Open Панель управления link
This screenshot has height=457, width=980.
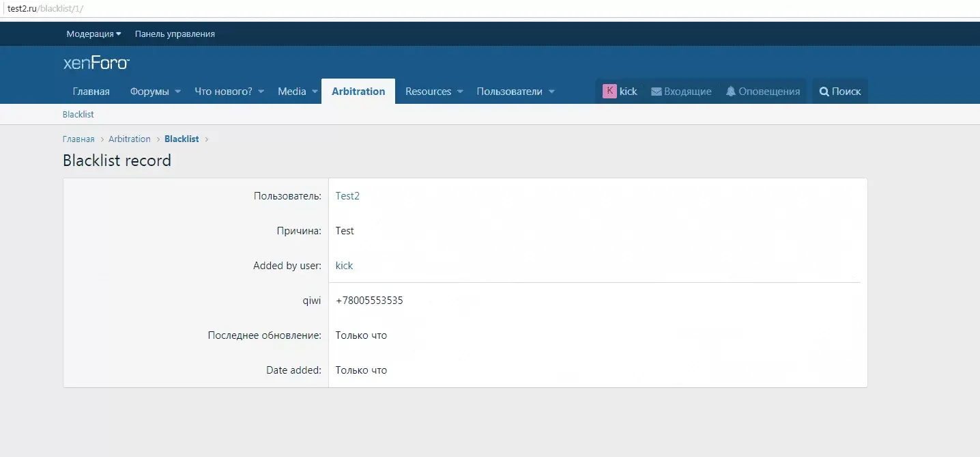coord(175,33)
